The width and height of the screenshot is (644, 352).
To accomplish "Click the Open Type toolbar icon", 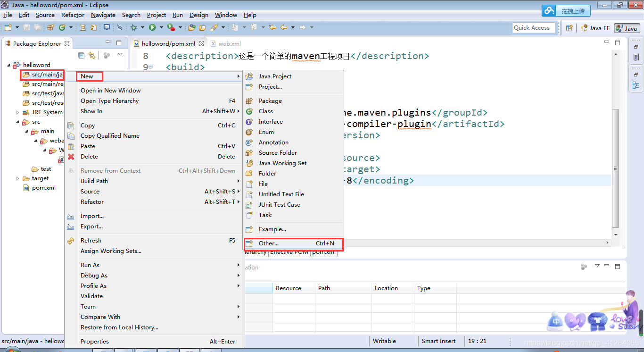I will tap(192, 28).
